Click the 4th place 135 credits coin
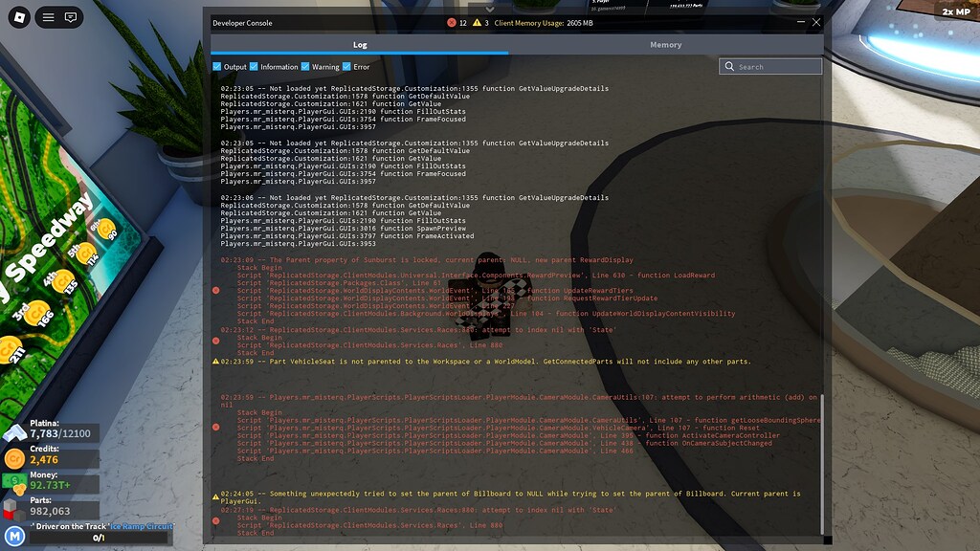Viewport: 980px width, 551px height. click(63, 282)
